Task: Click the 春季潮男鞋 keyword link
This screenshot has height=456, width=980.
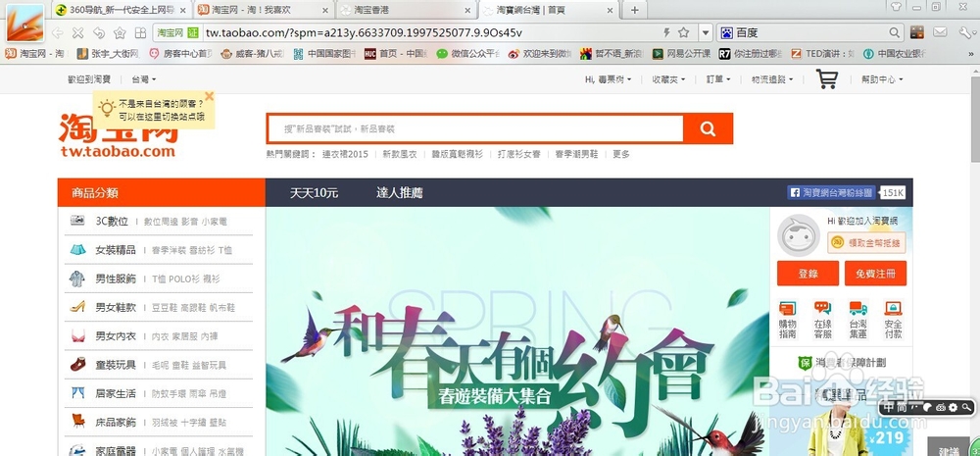Action: coord(576,154)
